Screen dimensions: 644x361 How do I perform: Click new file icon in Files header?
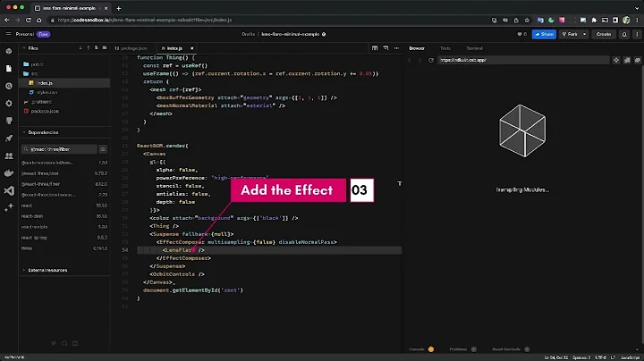pos(97,48)
